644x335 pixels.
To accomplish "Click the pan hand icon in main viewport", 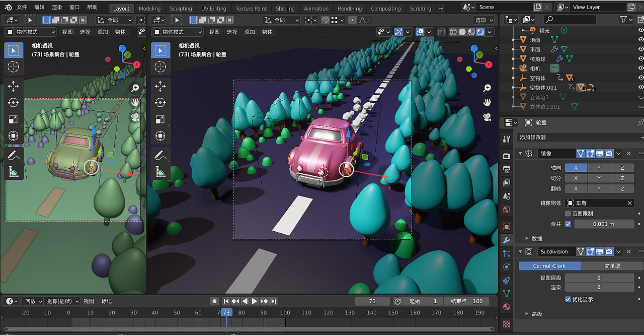I will click(487, 103).
